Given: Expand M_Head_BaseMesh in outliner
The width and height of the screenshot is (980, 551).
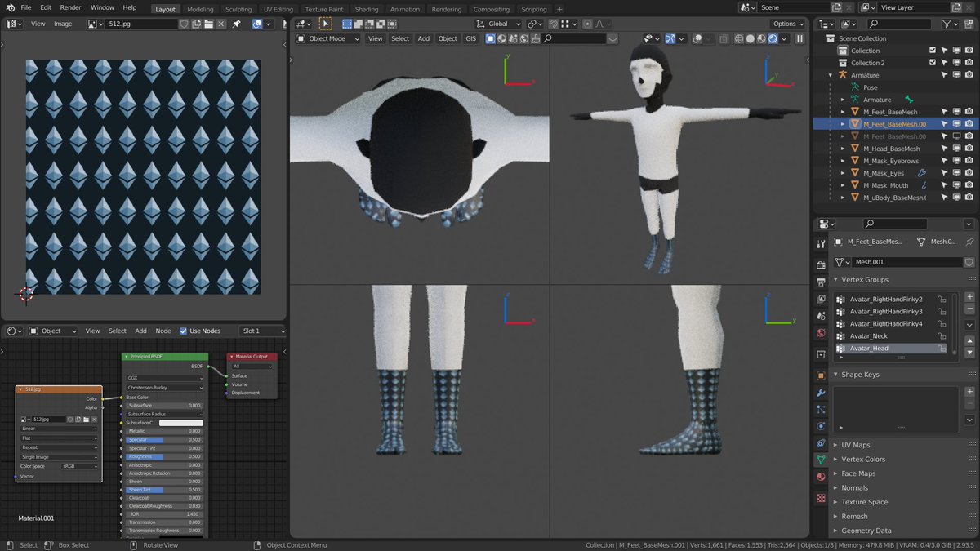Looking at the screenshot, I should (x=844, y=149).
